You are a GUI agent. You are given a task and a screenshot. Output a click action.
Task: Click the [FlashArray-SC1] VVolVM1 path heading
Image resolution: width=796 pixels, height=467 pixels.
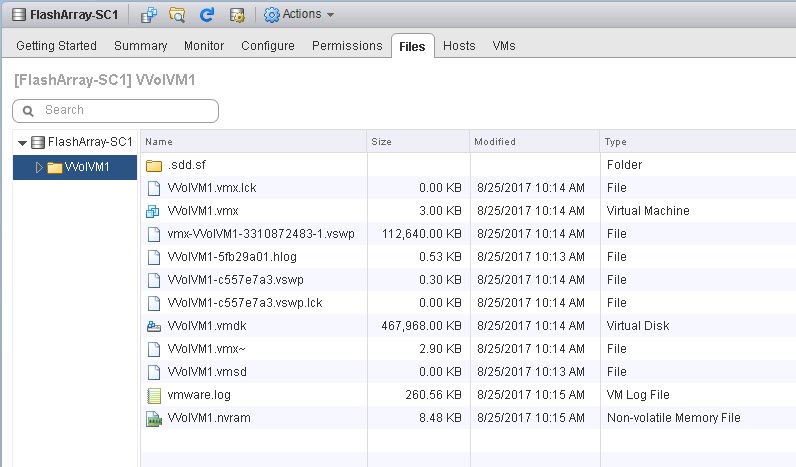click(x=105, y=80)
